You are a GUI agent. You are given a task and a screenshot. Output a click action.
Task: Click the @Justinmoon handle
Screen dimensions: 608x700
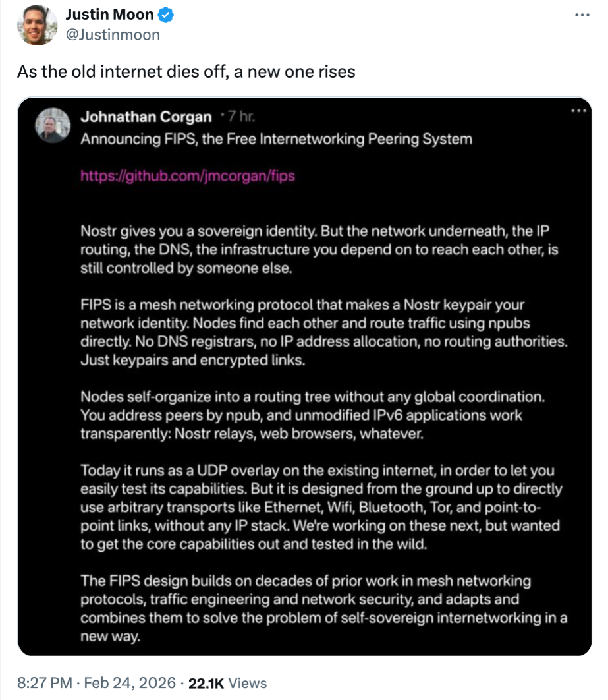(113, 34)
